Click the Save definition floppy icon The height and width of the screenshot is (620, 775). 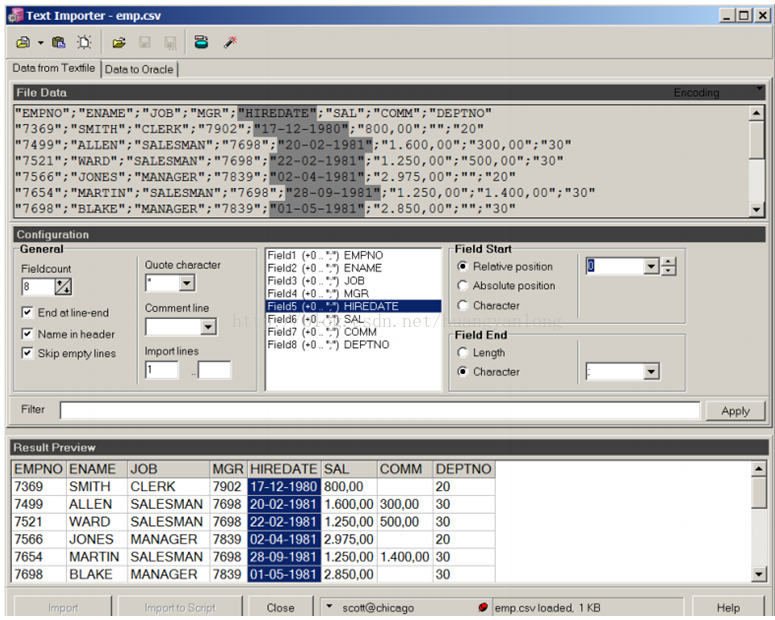pos(145,43)
